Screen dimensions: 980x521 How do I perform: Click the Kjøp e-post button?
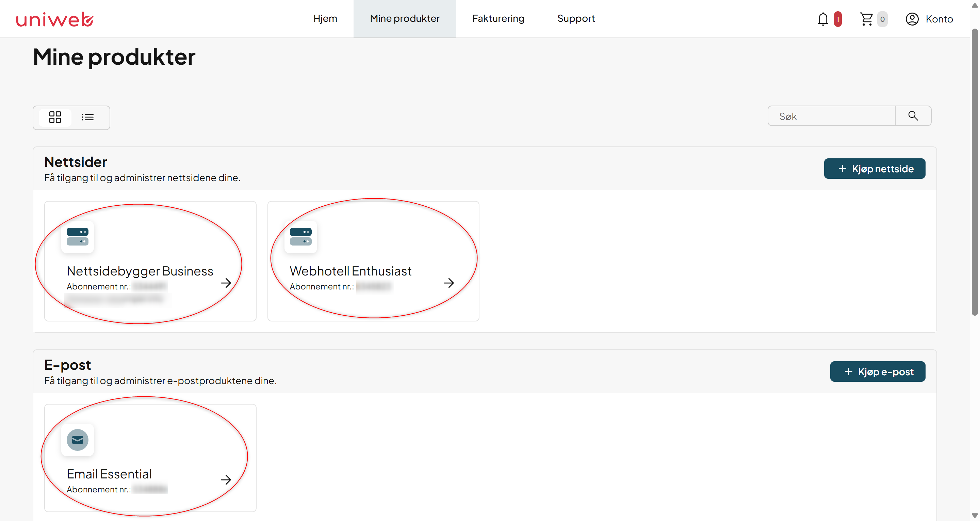pos(878,371)
